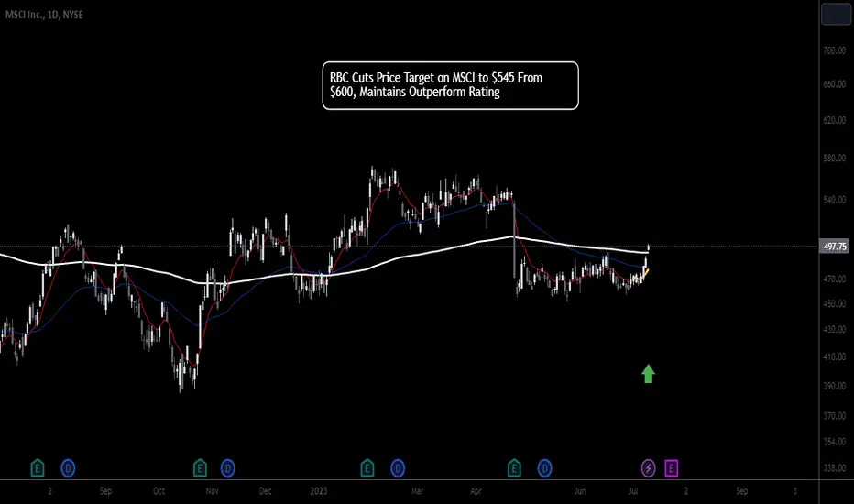This screenshot has width=854, height=504.
Task: Click the current price label 497.75
Action: (x=835, y=247)
